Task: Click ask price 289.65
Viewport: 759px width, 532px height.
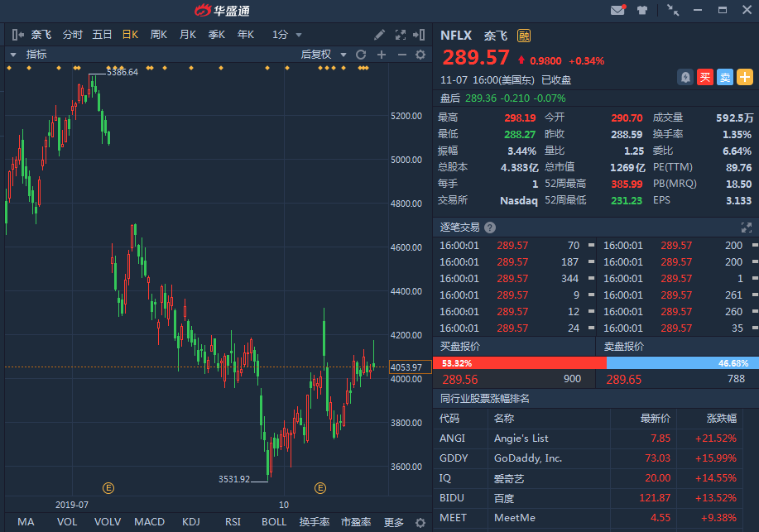Action: pos(624,380)
